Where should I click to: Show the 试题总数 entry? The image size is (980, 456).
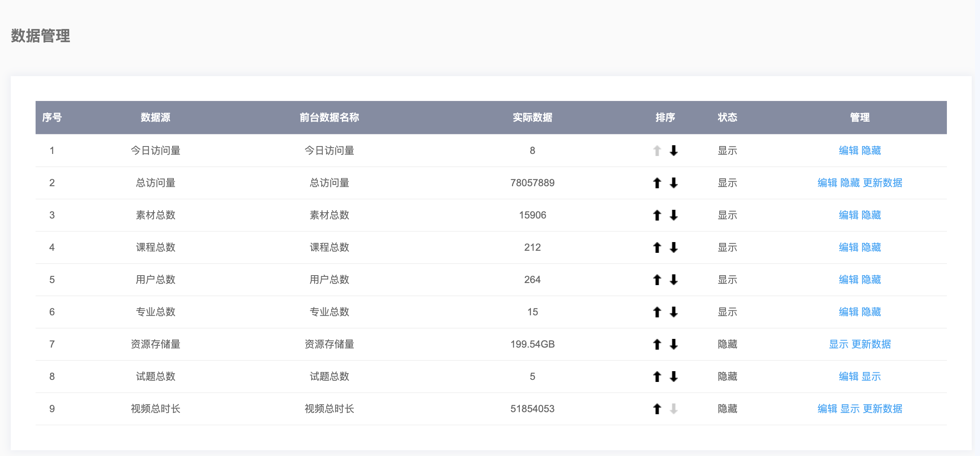coord(872,377)
